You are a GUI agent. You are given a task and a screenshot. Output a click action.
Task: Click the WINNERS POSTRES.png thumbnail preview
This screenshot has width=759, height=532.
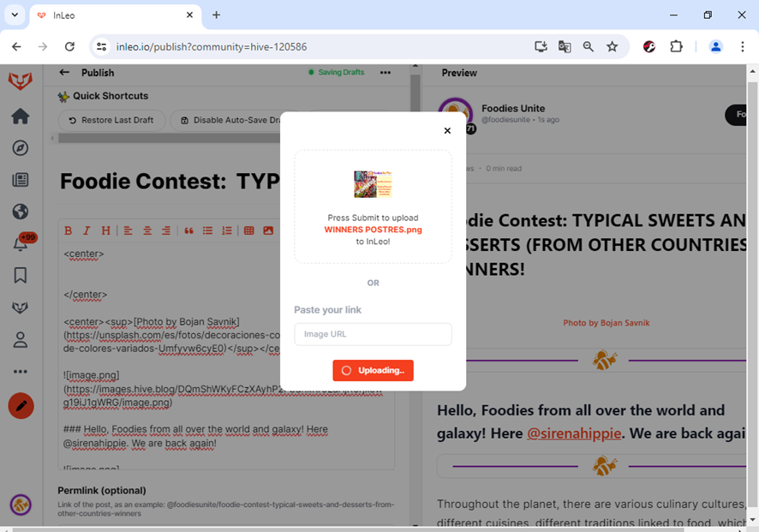[x=373, y=184]
